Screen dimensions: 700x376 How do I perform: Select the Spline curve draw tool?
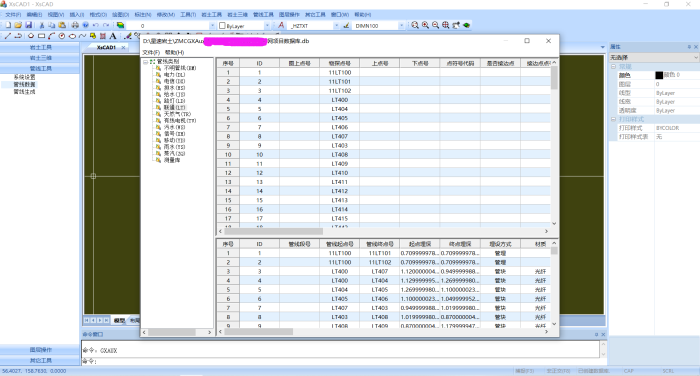[x=82, y=36]
